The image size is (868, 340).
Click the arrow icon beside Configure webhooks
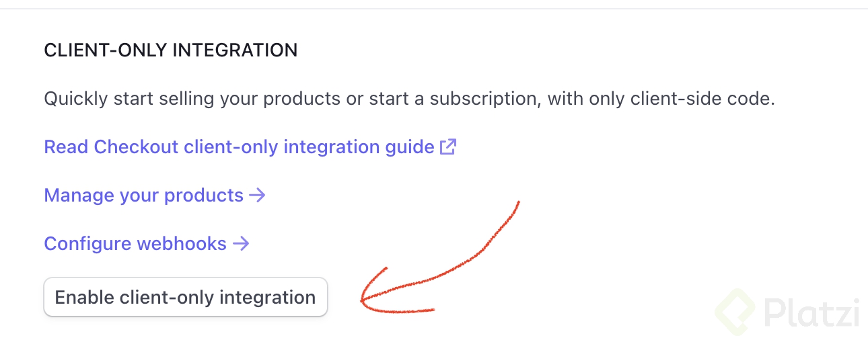[x=241, y=243]
